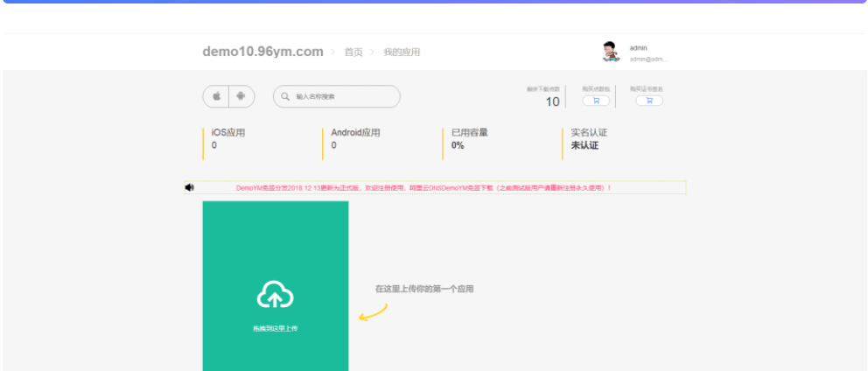This screenshot has height=371, width=868.
Task: Select the Android filter icon
Action: 241,96
